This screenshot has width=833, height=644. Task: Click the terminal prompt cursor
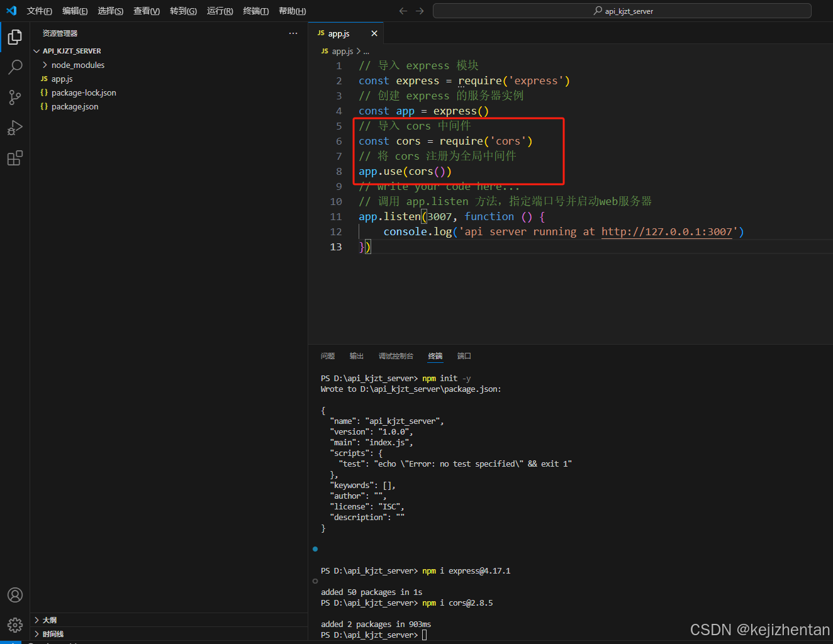click(425, 635)
